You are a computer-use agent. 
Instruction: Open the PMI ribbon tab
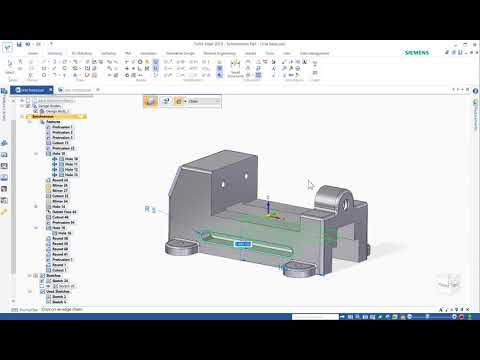[128, 53]
